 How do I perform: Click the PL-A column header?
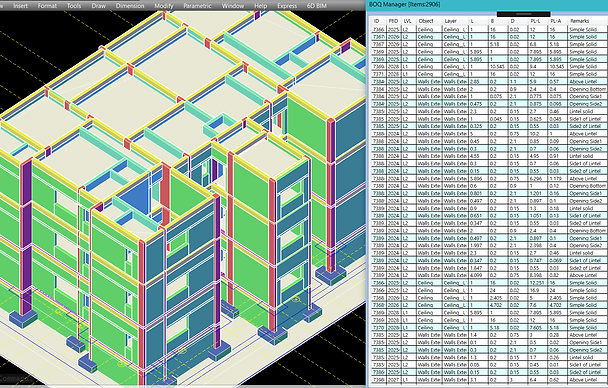pos(557,21)
